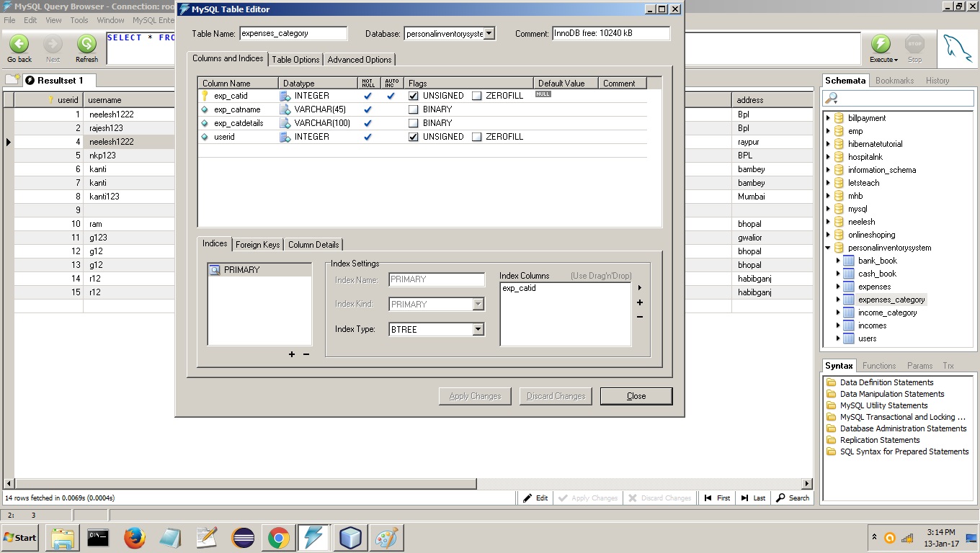Open the Index Type BTREE dropdown

[478, 329]
